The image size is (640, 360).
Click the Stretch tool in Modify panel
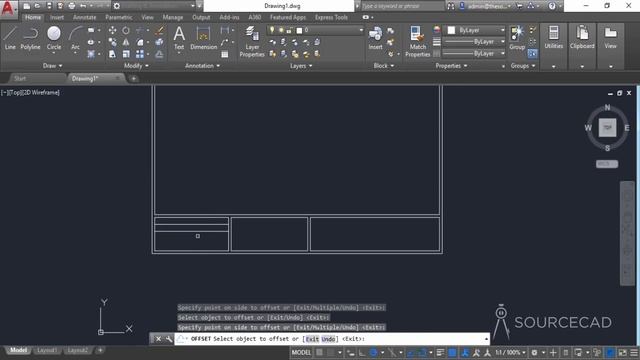coord(112,54)
